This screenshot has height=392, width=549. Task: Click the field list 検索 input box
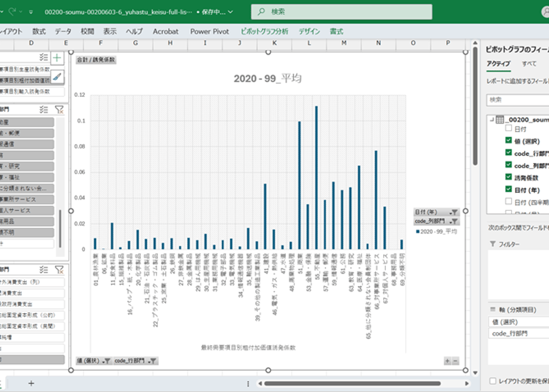[518, 100]
